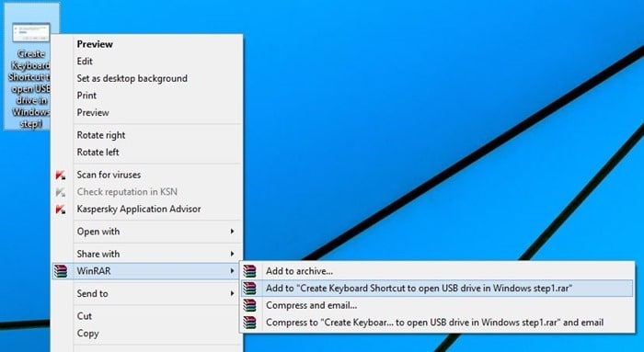Click the Create Keyboard Shortcut file name label
Screen dimensions: 644x352
(29, 88)
